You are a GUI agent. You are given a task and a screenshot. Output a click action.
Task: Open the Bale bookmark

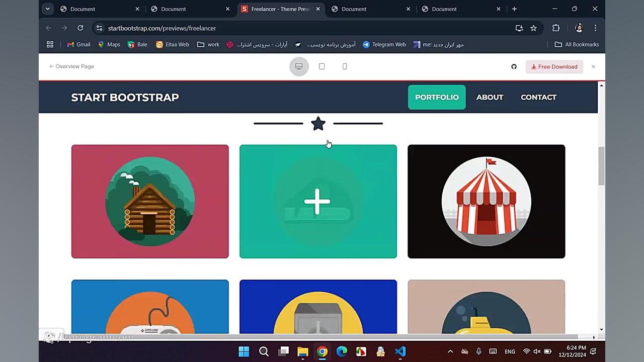coord(137,44)
